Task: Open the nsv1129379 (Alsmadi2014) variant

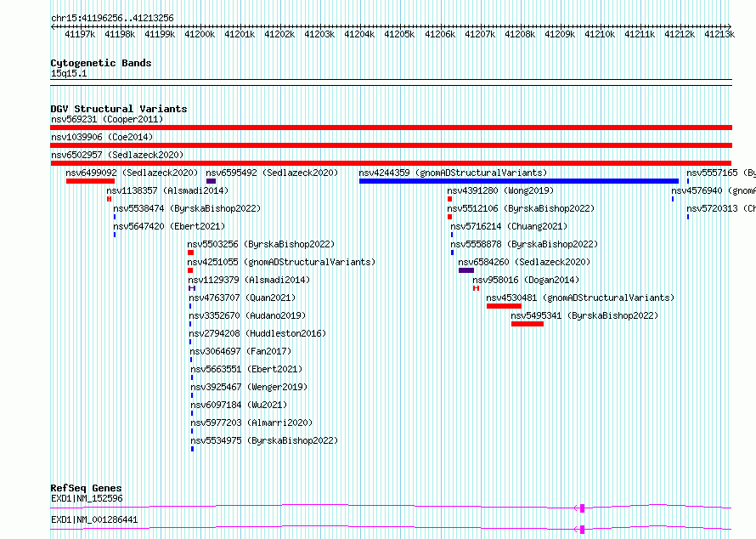Action: click(x=249, y=280)
